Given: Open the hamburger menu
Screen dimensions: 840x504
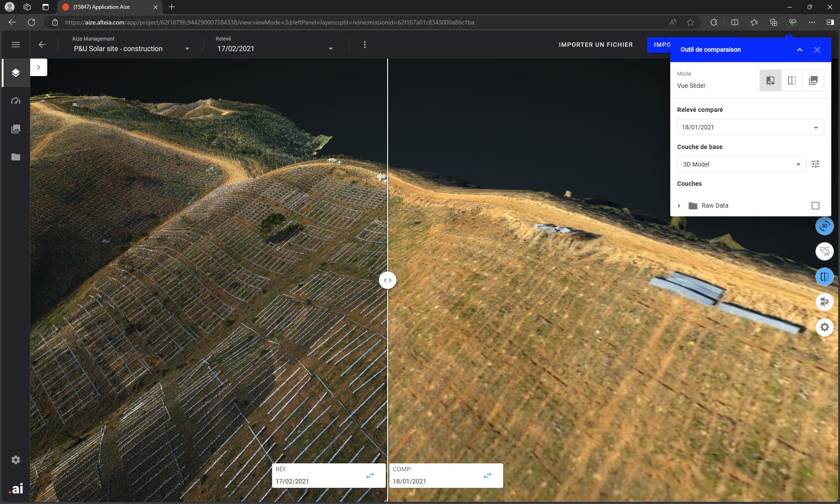Looking at the screenshot, I should [16, 45].
